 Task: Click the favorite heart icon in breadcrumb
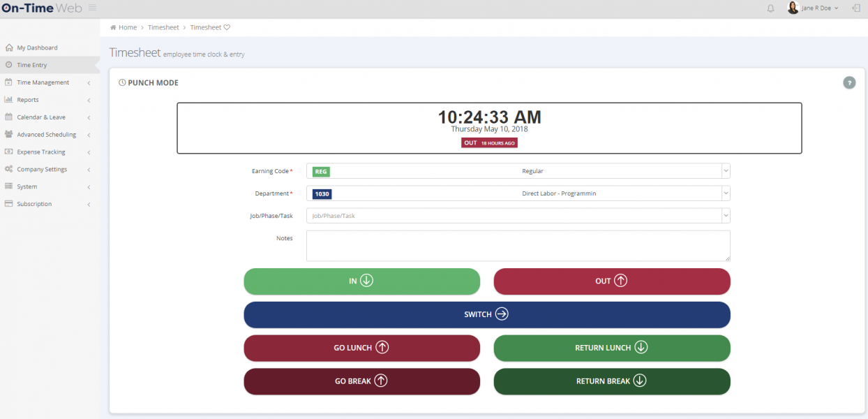(227, 27)
